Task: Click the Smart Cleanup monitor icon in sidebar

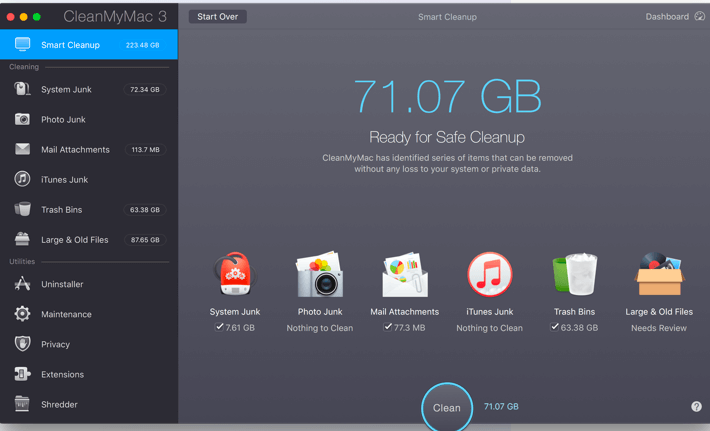Action: tap(22, 44)
